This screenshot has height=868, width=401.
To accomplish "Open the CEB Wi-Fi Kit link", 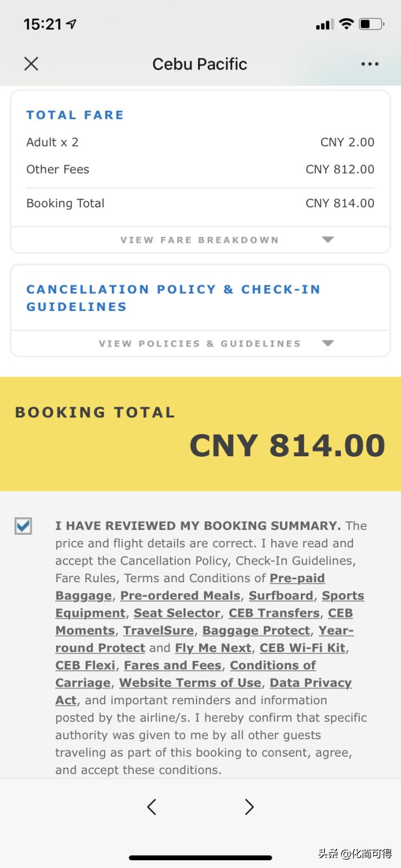I will (302, 648).
